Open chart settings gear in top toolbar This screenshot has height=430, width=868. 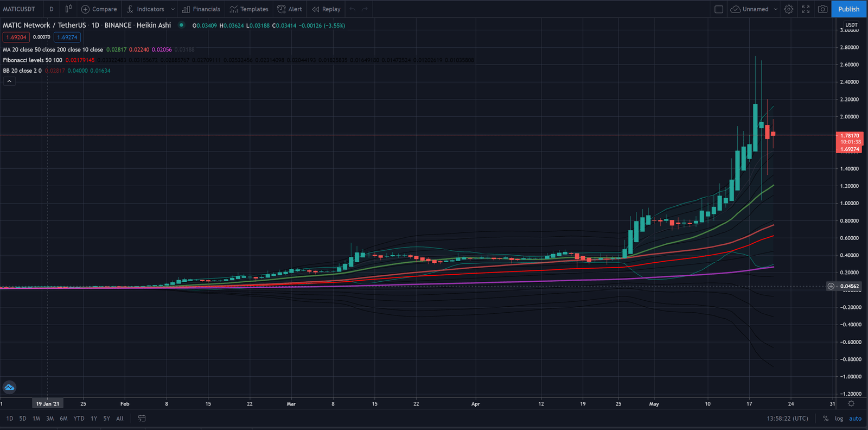pos(789,9)
